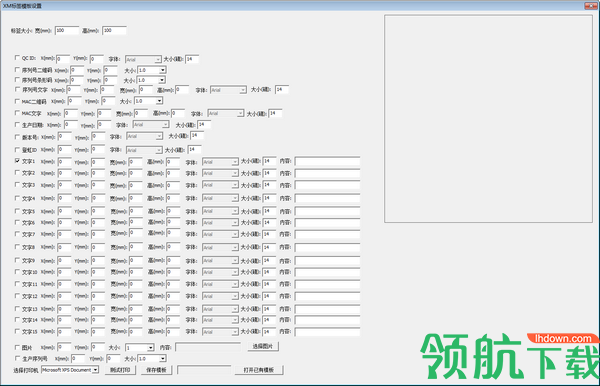Tick the 文字13 checkbox
The height and width of the screenshot is (386, 600).
pos(17,308)
